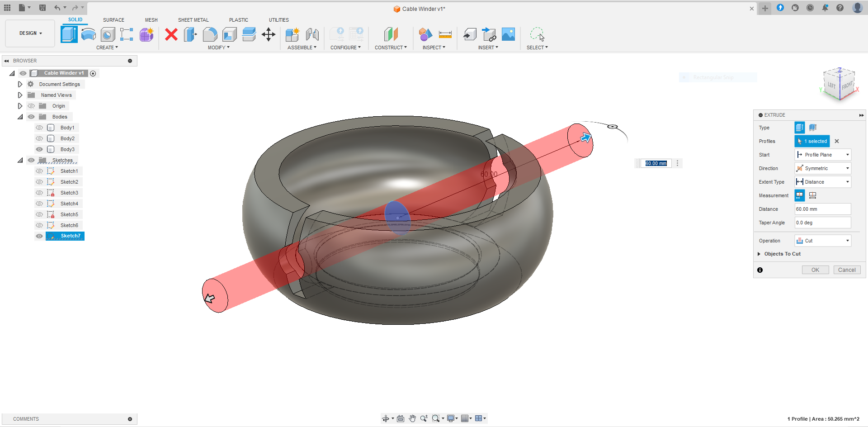Switch to the SHEET METAL tab
The height and width of the screenshot is (427, 868).
[193, 20]
